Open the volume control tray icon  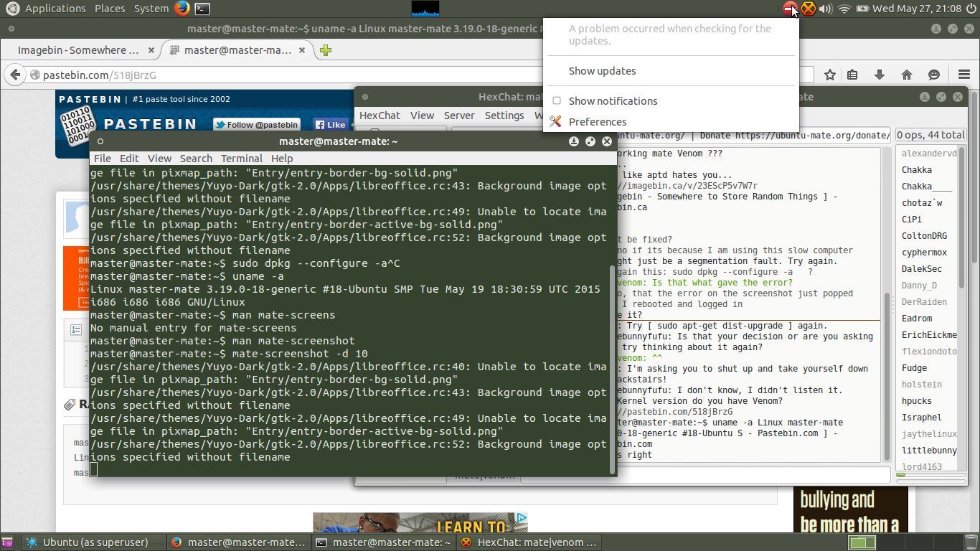pyautogui.click(x=826, y=9)
